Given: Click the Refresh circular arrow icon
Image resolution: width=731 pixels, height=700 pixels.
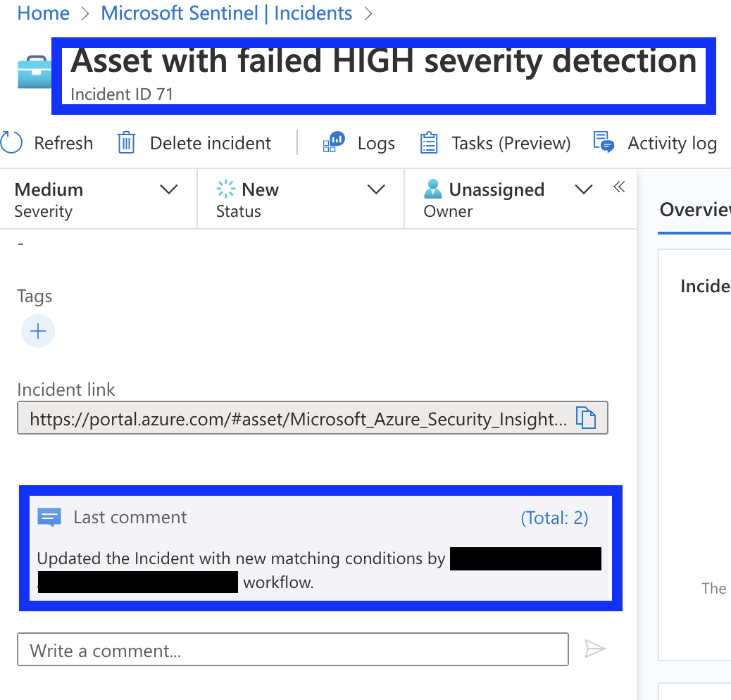Looking at the screenshot, I should (x=11, y=143).
